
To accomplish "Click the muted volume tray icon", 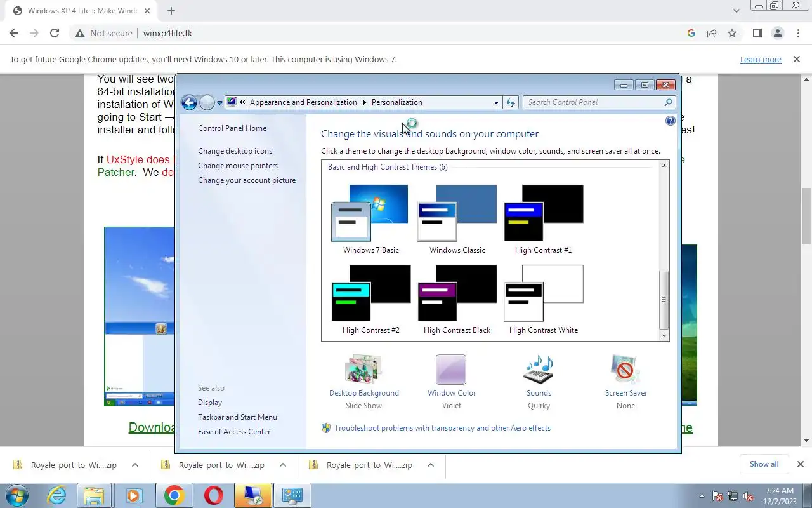I will (x=749, y=496).
